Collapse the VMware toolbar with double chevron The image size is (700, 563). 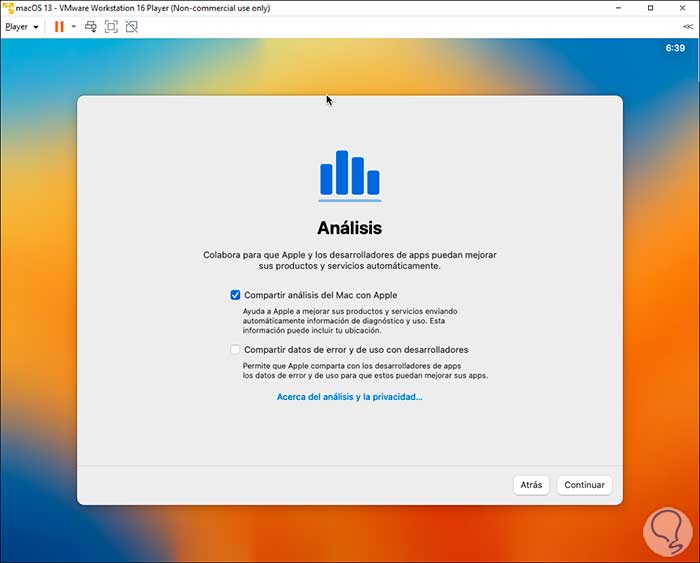(x=688, y=27)
